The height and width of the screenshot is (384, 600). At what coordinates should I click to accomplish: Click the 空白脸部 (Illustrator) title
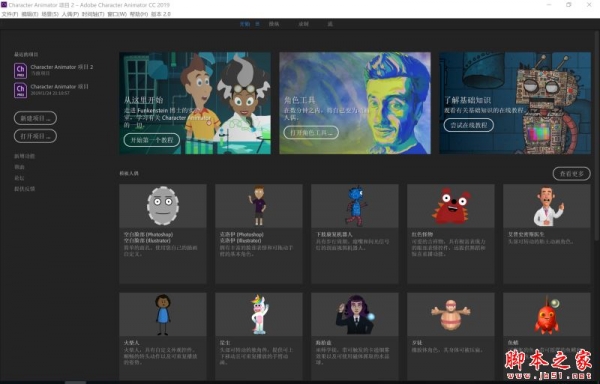click(x=147, y=241)
